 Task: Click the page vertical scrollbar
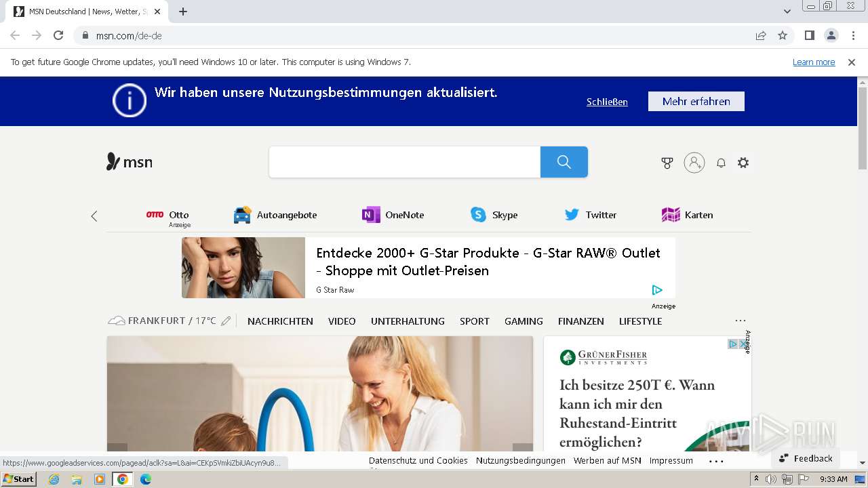click(863, 129)
